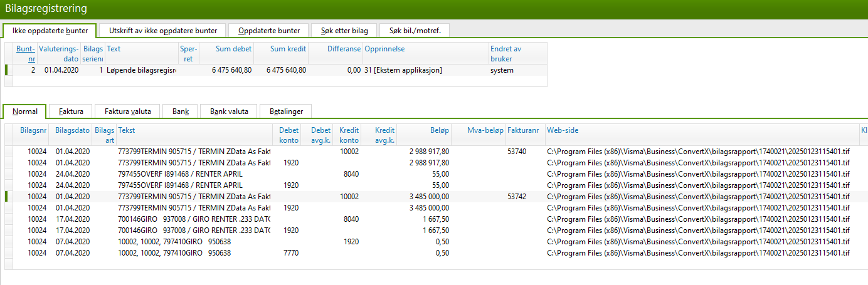Switch to the Bank valuta tab
This screenshot has height=285, width=868.
(229, 111)
